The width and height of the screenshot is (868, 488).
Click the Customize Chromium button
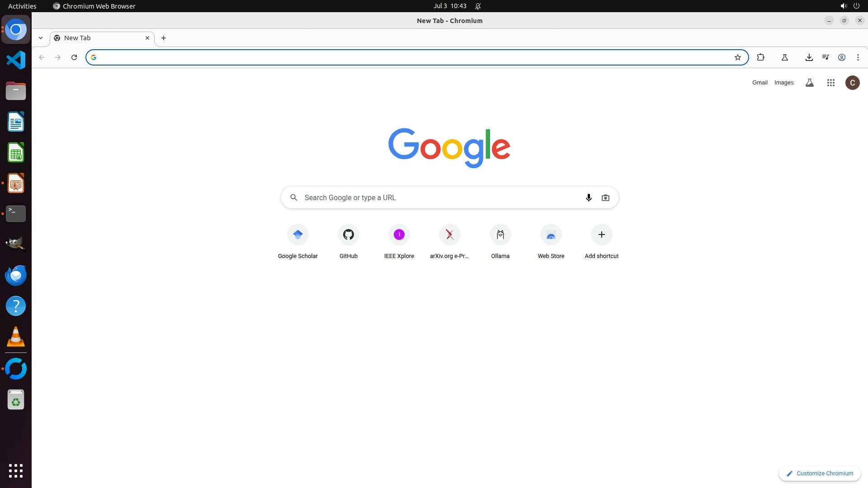coord(819,473)
